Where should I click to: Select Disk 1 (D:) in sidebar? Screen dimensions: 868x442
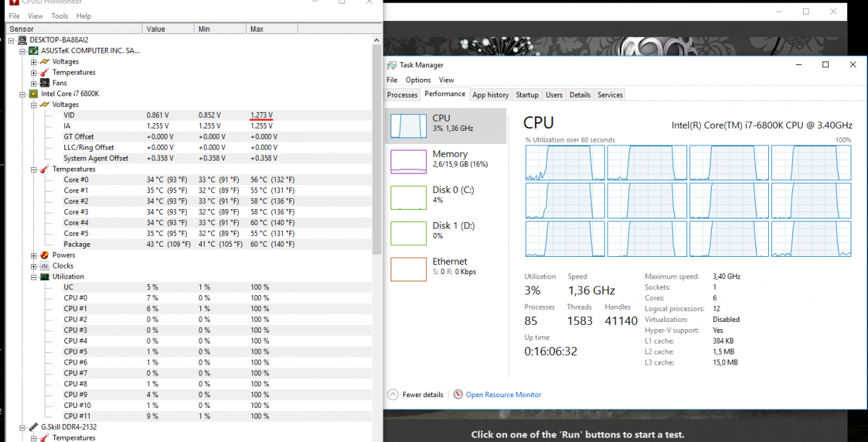[446, 233]
